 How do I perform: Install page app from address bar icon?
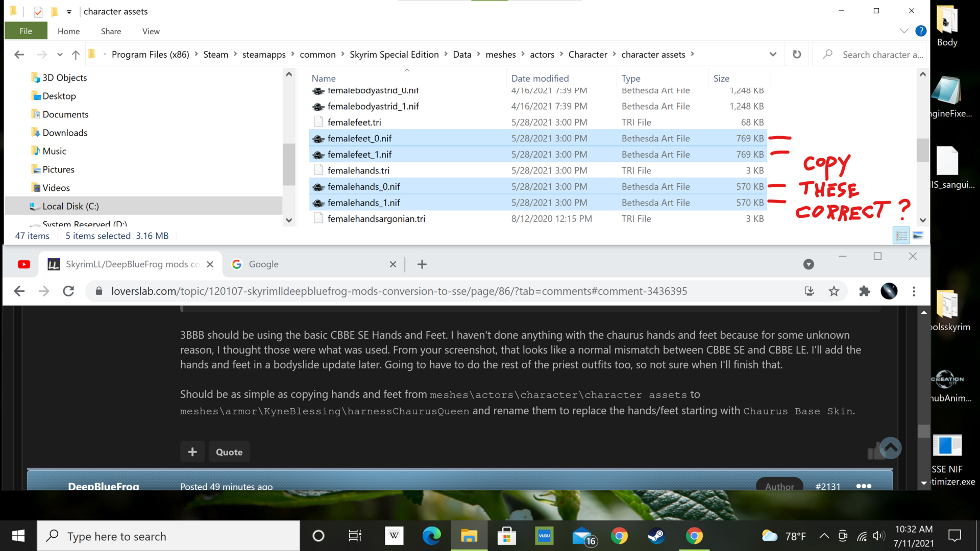809,291
